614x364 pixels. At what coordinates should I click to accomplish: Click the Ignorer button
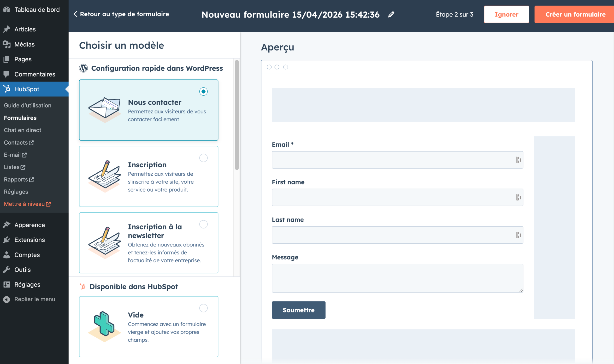(506, 14)
